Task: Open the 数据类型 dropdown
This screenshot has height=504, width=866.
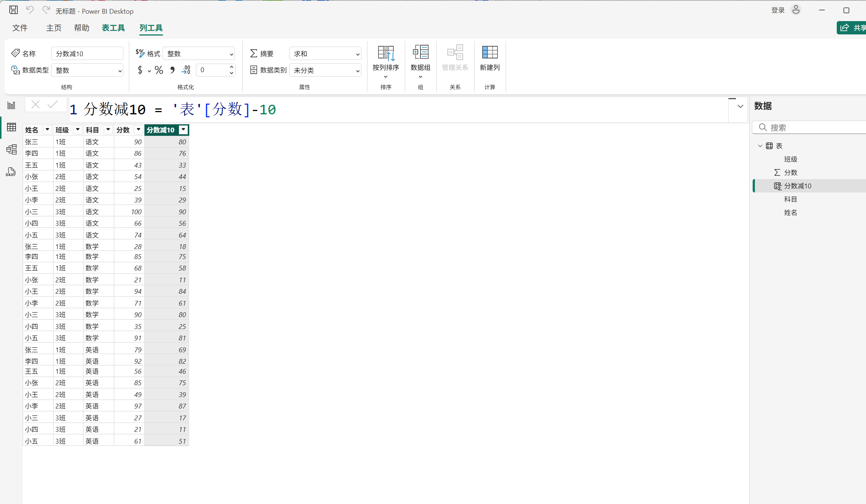Action: (x=87, y=70)
